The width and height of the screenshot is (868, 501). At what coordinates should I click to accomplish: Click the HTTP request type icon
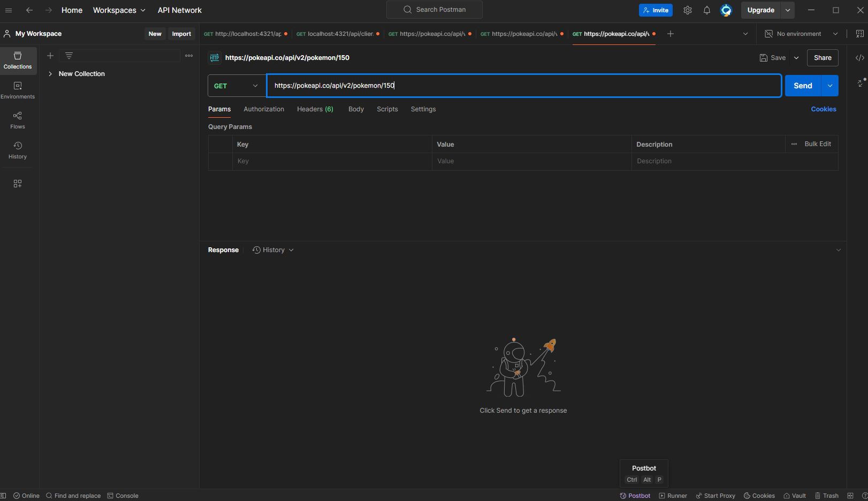215,58
